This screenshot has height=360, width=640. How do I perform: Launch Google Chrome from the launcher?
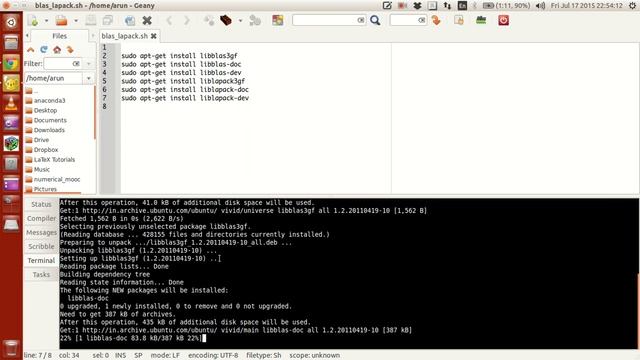(x=11, y=63)
